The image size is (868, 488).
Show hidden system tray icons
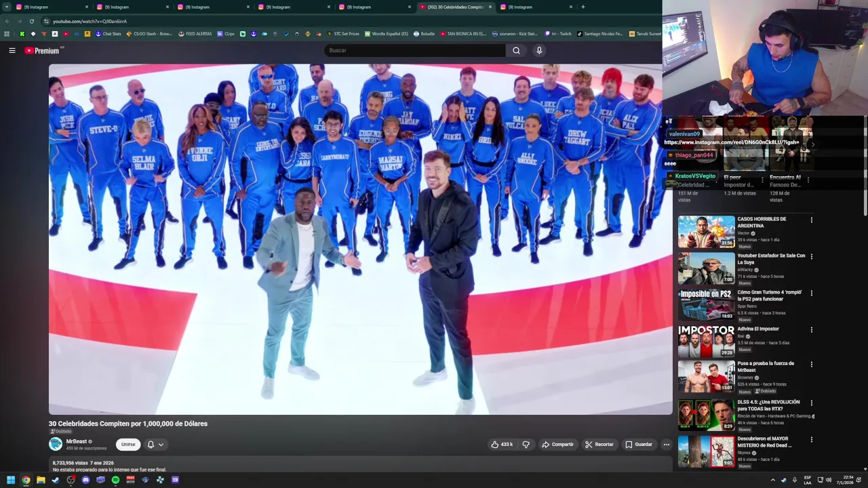click(x=772, y=480)
